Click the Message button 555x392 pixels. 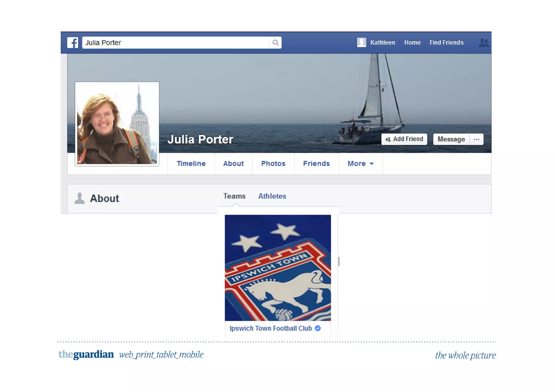click(451, 139)
